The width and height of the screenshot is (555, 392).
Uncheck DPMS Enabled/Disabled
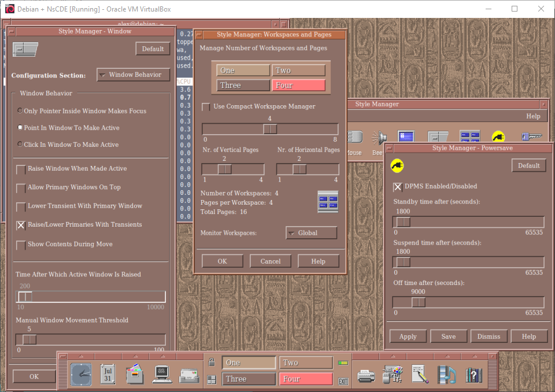398,187
